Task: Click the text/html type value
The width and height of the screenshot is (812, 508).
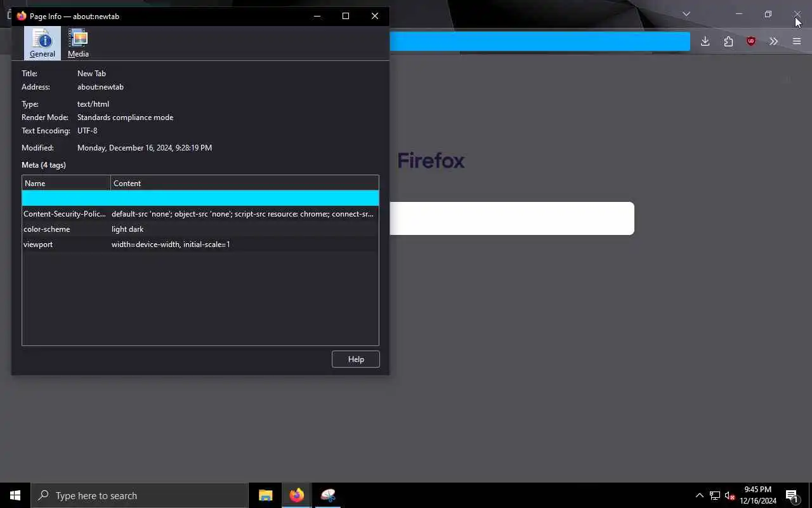Action: point(93,104)
